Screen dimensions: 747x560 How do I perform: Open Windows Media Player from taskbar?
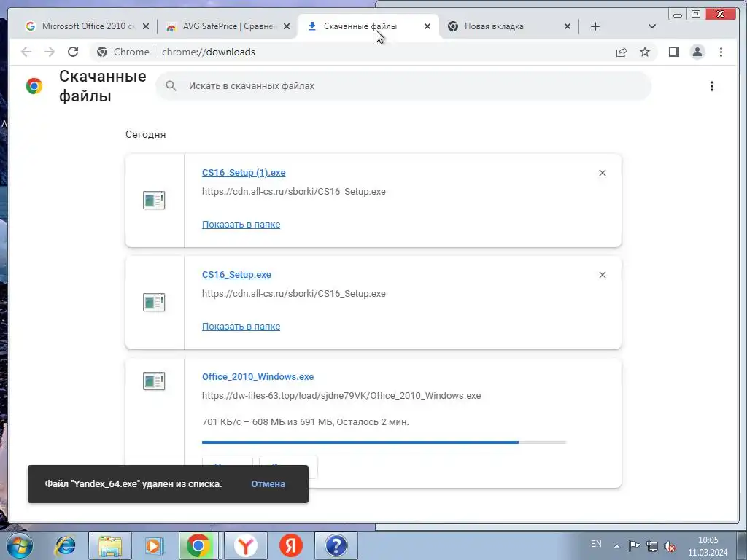click(x=154, y=545)
